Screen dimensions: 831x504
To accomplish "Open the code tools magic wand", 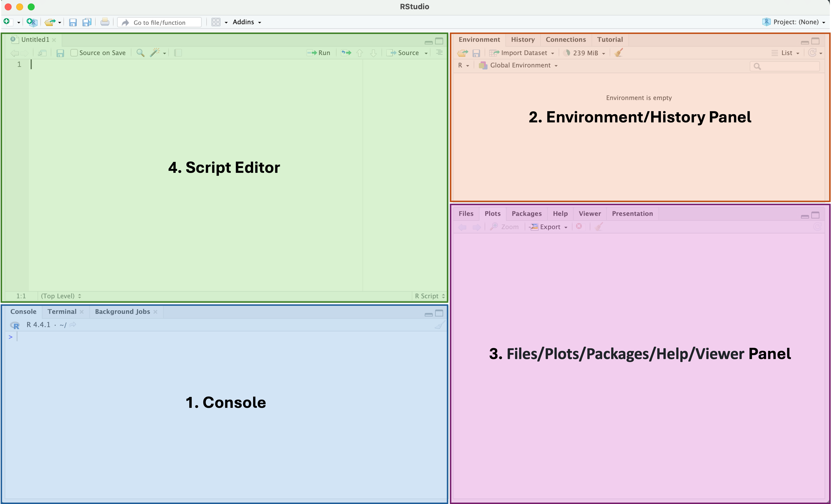I will tap(155, 53).
